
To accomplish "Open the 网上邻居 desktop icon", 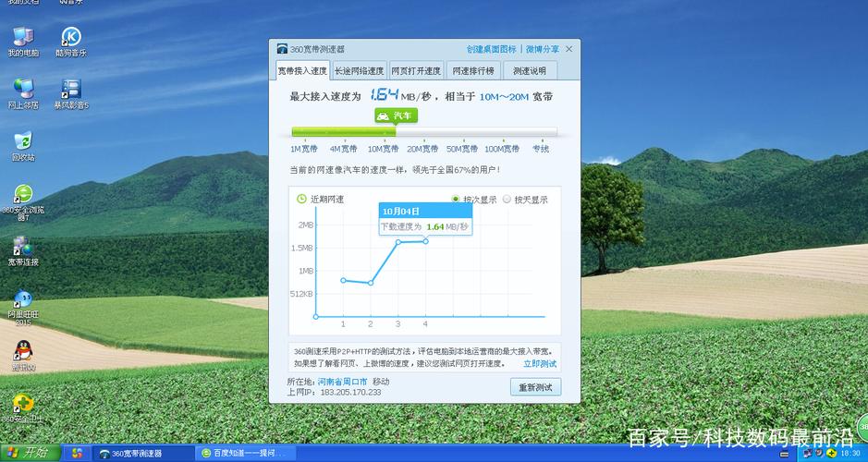I will click(x=23, y=93).
